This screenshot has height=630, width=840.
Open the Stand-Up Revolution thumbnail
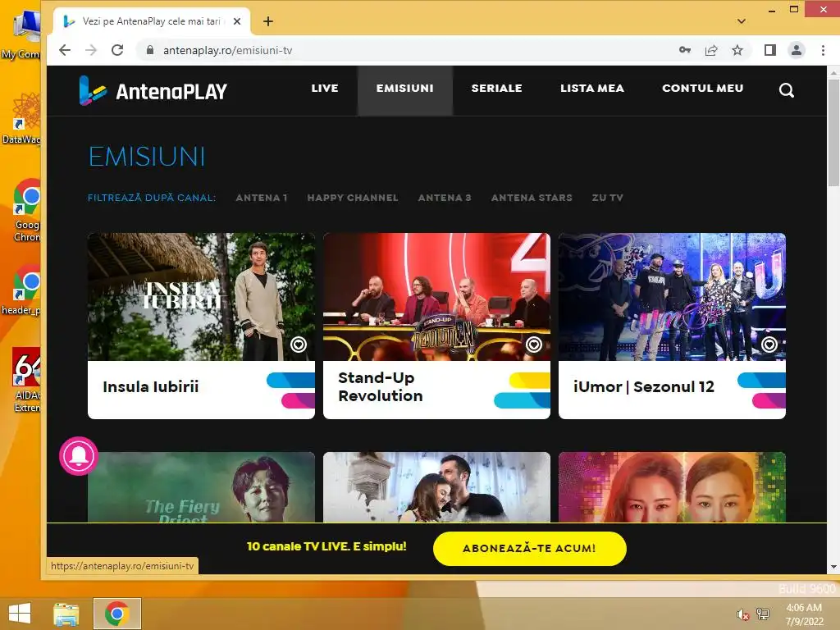pos(436,297)
